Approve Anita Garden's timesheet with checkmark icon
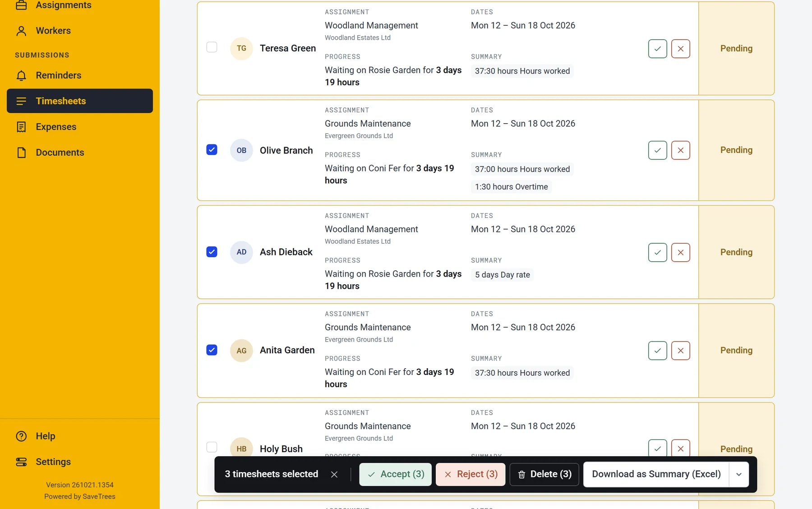This screenshot has width=812, height=509. pos(657,351)
